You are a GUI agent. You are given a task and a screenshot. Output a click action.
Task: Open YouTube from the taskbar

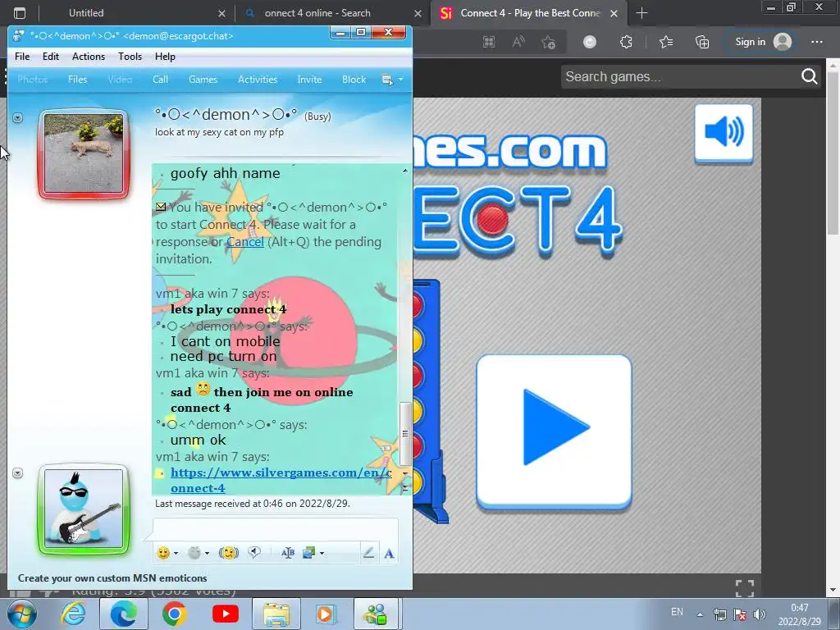(x=225, y=614)
